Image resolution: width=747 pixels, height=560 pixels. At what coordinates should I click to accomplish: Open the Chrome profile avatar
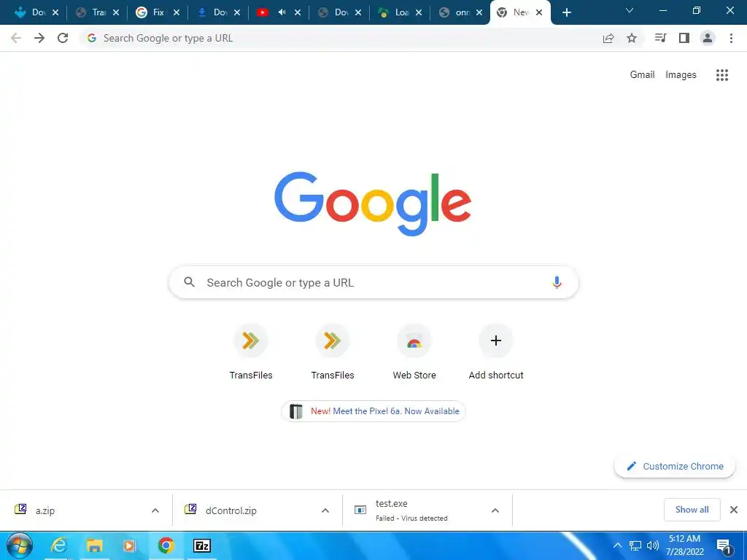click(x=708, y=38)
